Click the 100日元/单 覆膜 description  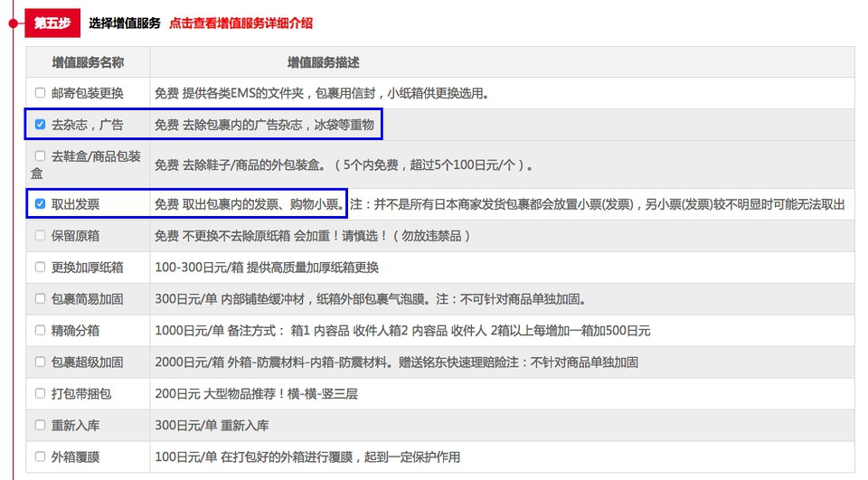307,456
